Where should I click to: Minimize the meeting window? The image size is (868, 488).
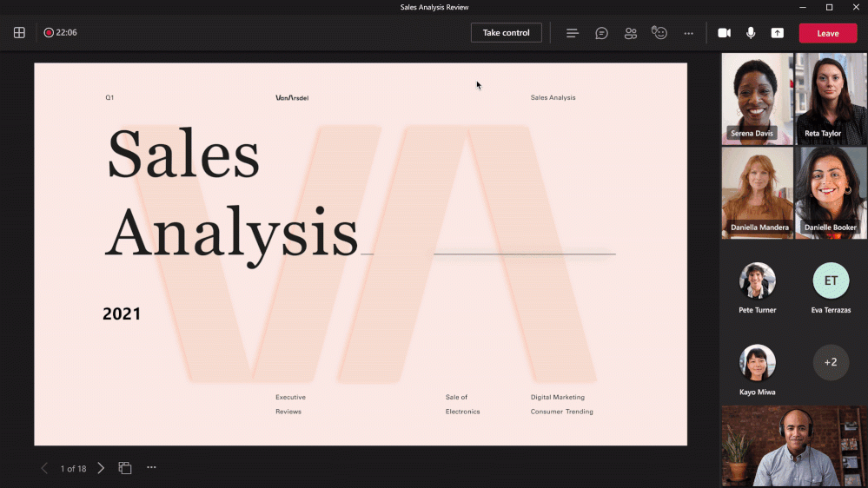[x=803, y=7]
